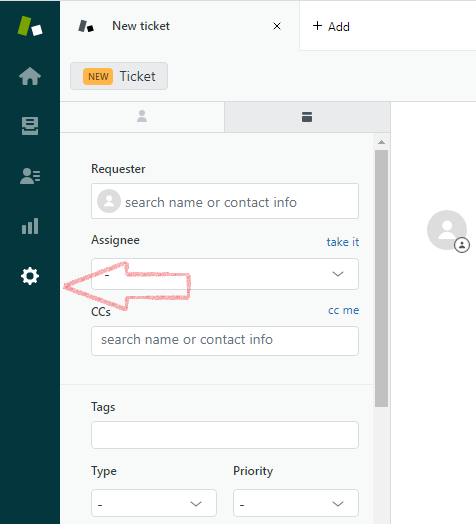Click inside the Tags input field
Image resolution: width=476 pixels, height=524 pixels.
[225, 435]
